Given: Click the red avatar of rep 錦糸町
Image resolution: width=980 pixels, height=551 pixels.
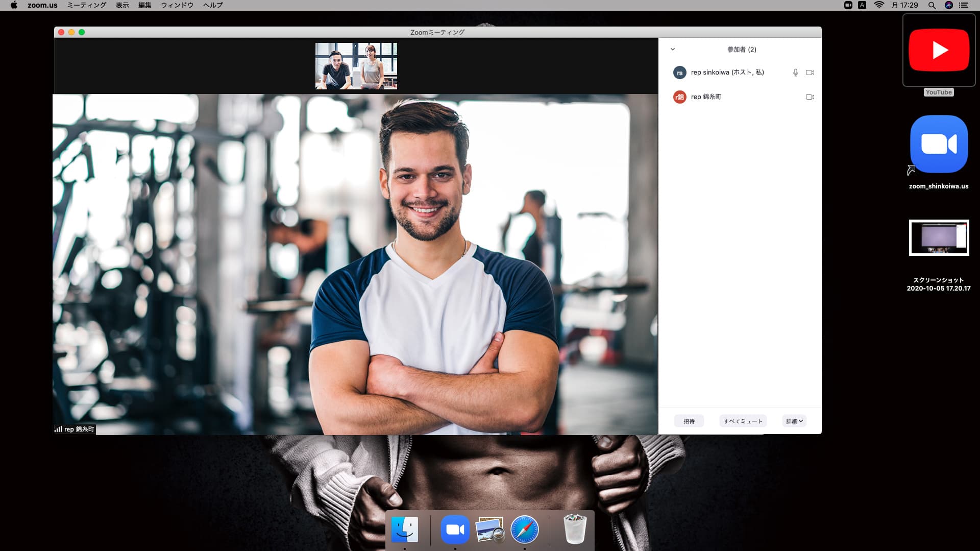Looking at the screenshot, I should click(679, 97).
